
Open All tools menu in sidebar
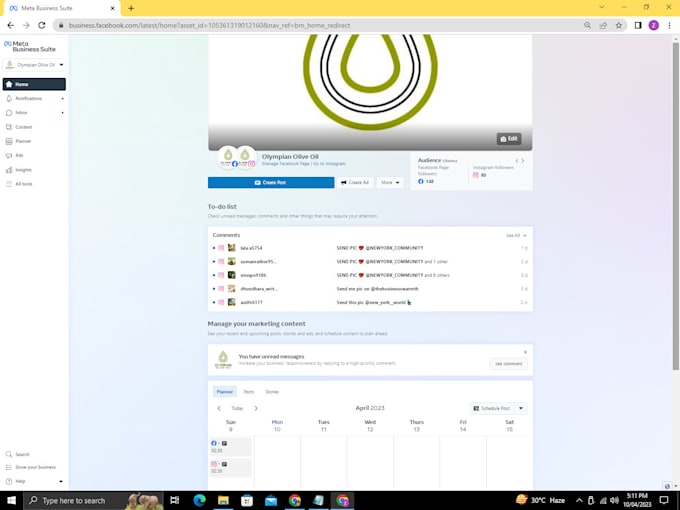(34, 184)
